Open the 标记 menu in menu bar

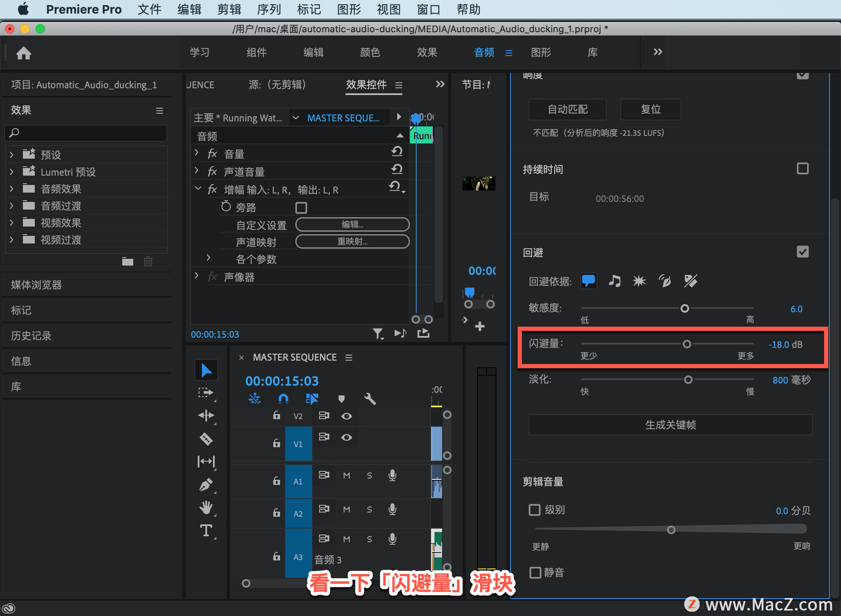(x=309, y=9)
